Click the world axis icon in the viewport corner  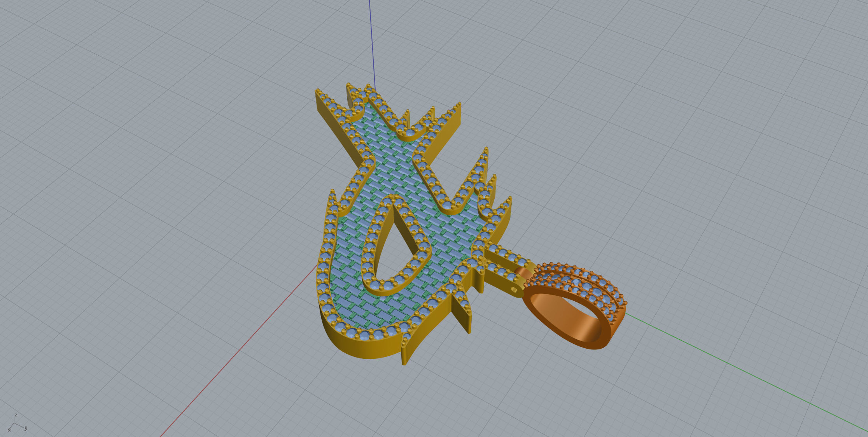[17, 423]
